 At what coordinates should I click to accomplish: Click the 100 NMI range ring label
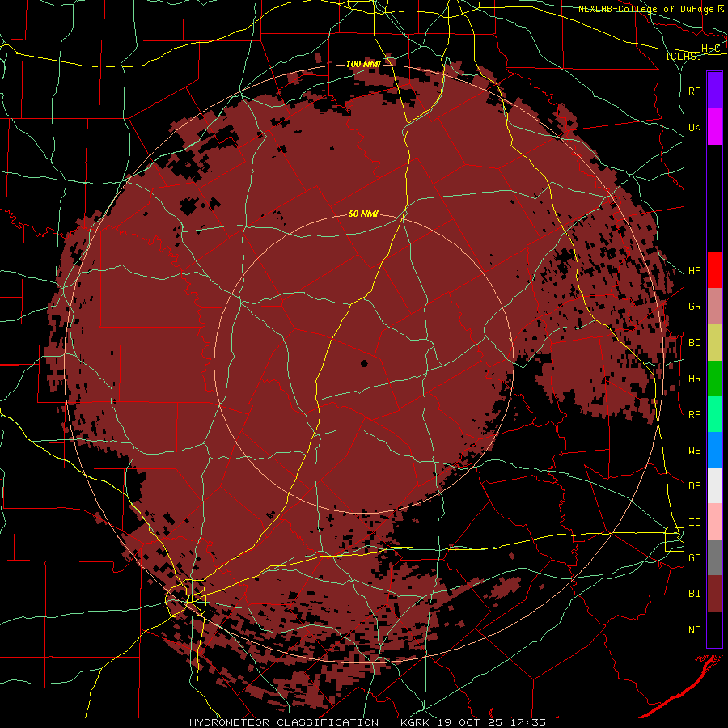click(363, 64)
